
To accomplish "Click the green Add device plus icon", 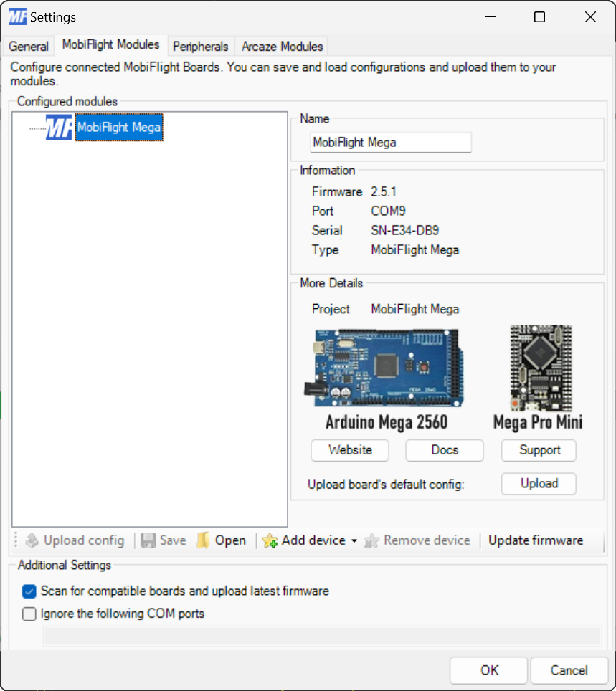I will pos(271,540).
